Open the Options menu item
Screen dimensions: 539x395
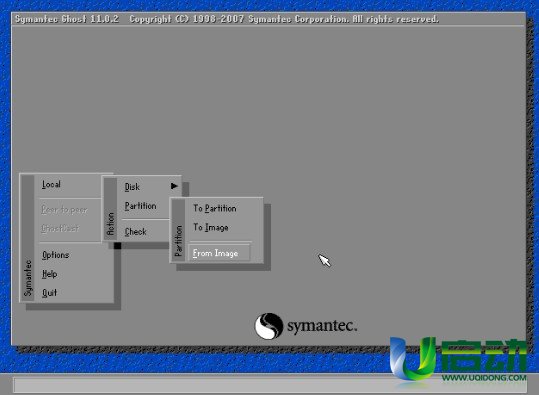click(56, 255)
